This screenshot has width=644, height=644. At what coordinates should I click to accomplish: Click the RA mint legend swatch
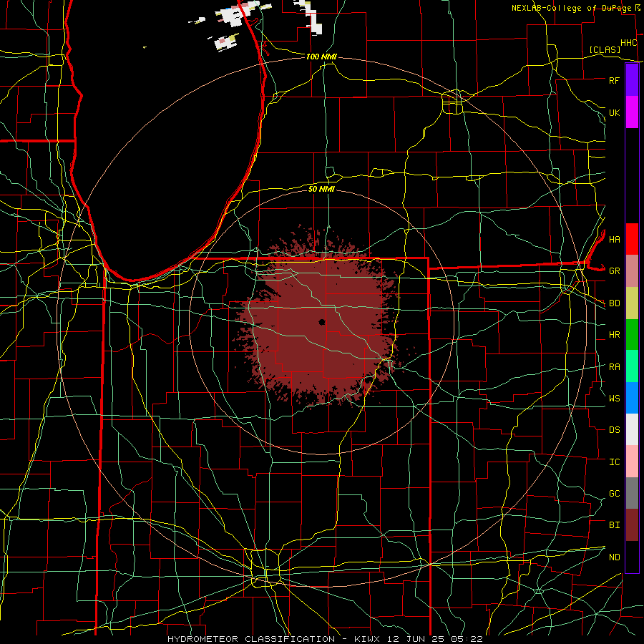(x=632, y=366)
